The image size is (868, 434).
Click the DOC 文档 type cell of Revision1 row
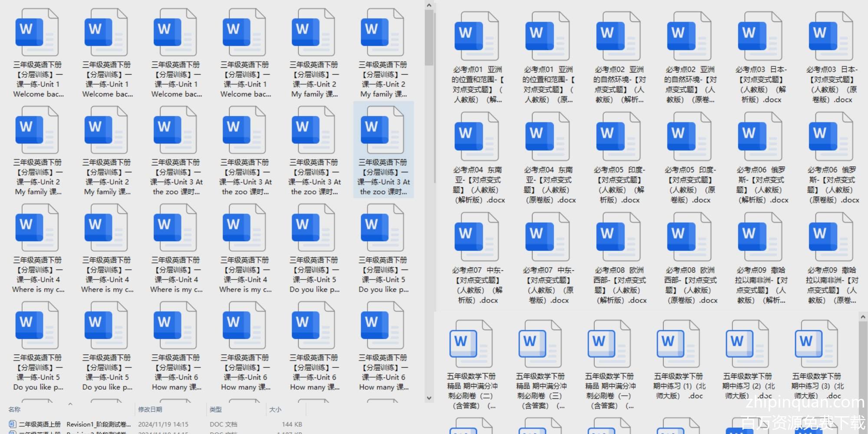tap(224, 424)
